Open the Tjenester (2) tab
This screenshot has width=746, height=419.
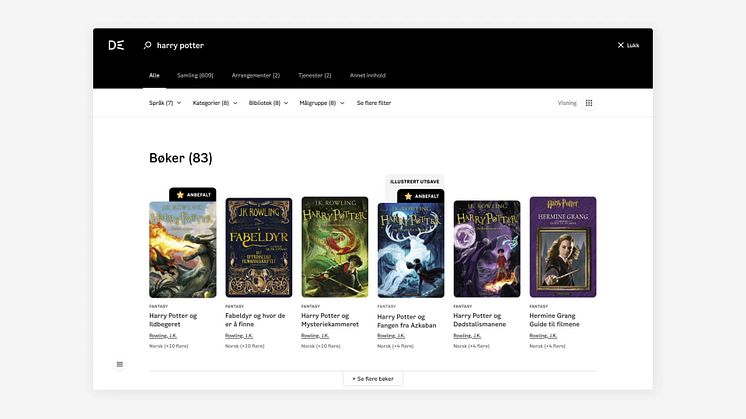pos(314,75)
